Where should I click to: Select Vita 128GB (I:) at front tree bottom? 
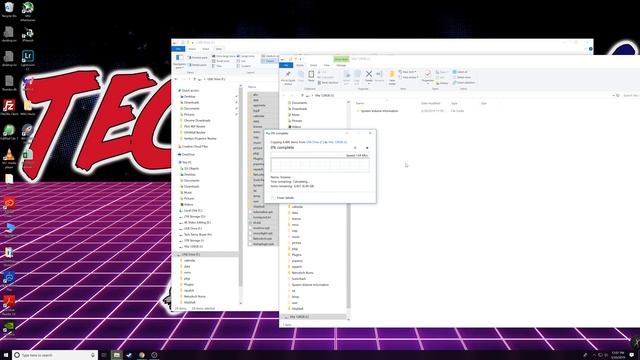299,317
